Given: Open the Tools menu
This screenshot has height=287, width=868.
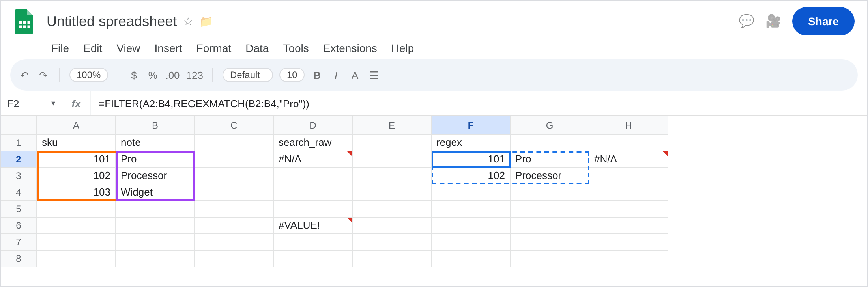Looking at the screenshot, I should click(x=296, y=48).
